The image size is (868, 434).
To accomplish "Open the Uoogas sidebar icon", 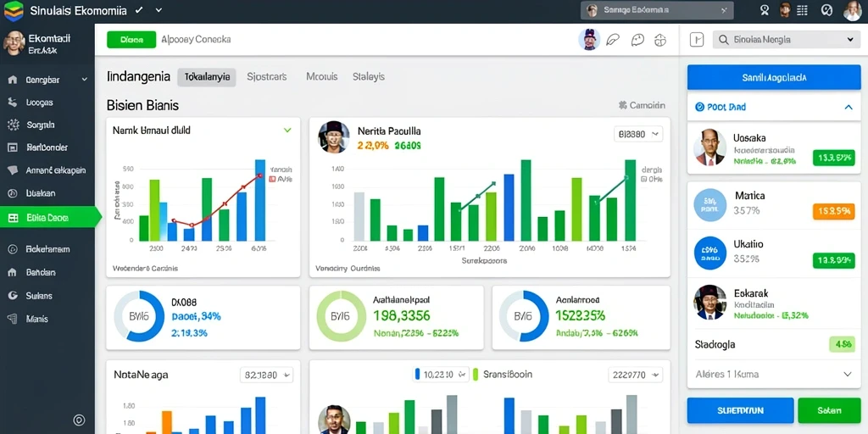I will coord(12,103).
